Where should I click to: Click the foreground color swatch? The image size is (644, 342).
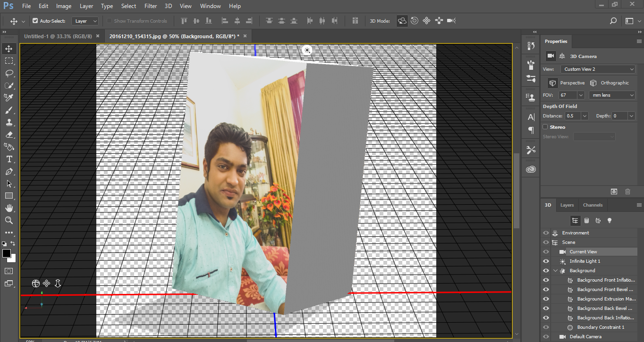7,252
